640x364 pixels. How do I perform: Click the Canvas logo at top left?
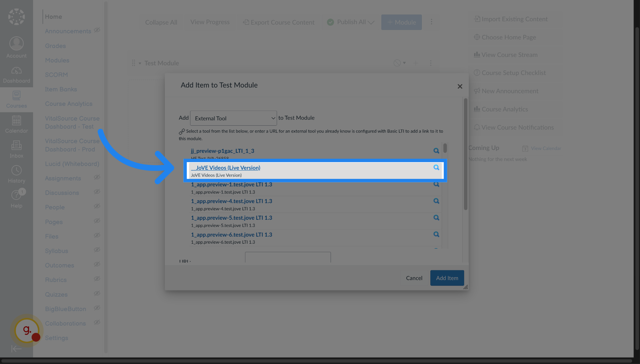pyautogui.click(x=16, y=17)
